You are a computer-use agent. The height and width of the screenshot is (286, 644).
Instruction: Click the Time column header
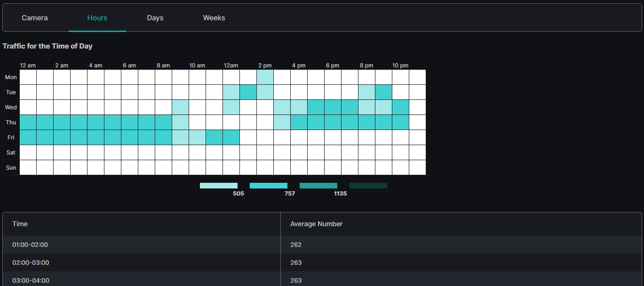click(20, 224)
